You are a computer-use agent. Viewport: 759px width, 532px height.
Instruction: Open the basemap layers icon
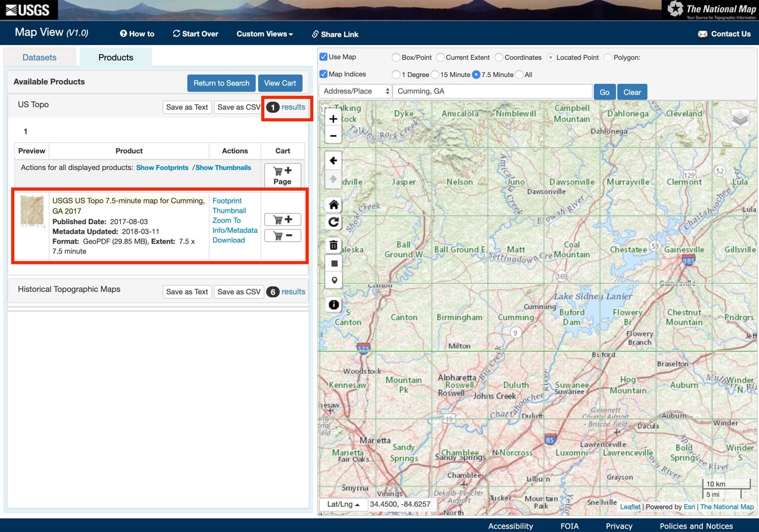point(740,117)
